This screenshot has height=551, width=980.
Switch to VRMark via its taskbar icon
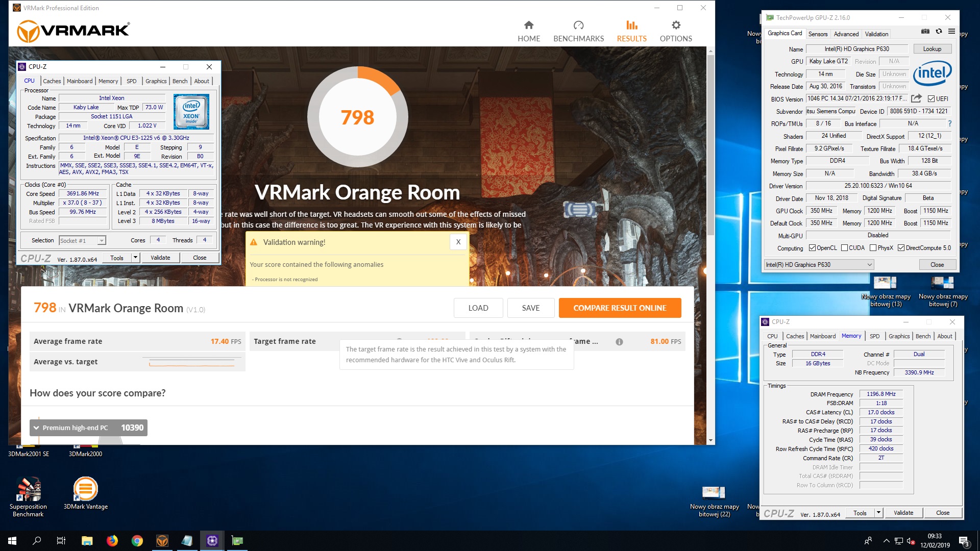(x=162, y=541)
